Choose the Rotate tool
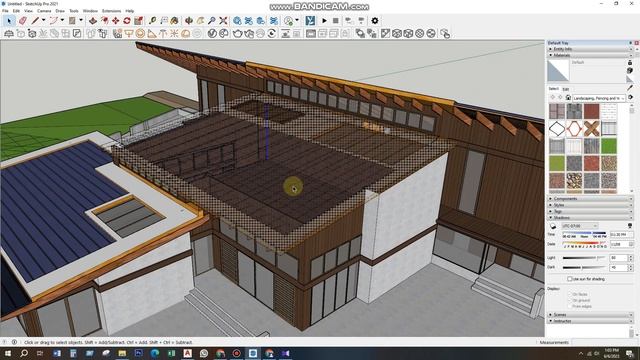This screenshot has height=360, width=640. point(127,20)
